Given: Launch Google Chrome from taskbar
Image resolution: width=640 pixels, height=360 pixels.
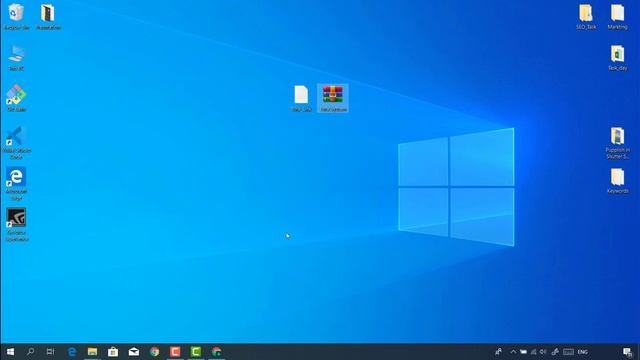Looking at the screenshot, I should pyautogui.click(x=154, y=352).
